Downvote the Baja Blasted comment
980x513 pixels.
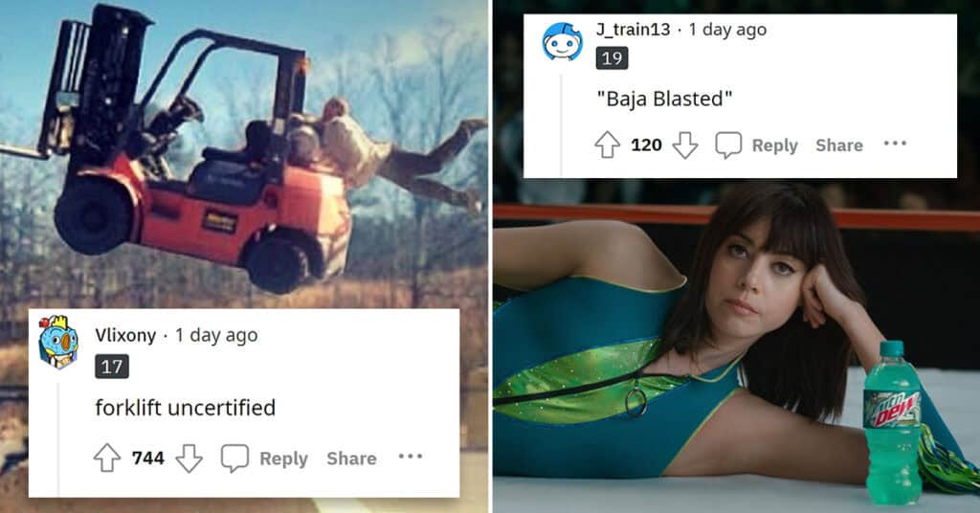point(685,145)
